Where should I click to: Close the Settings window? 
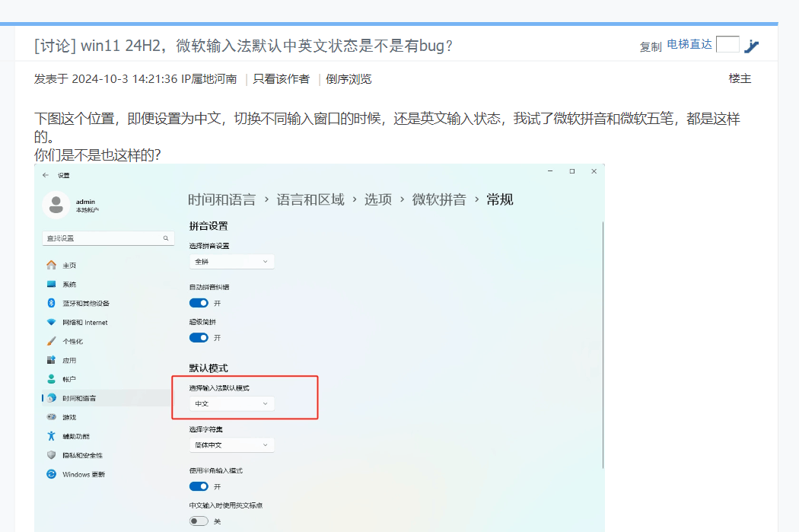tap(594, 171)
